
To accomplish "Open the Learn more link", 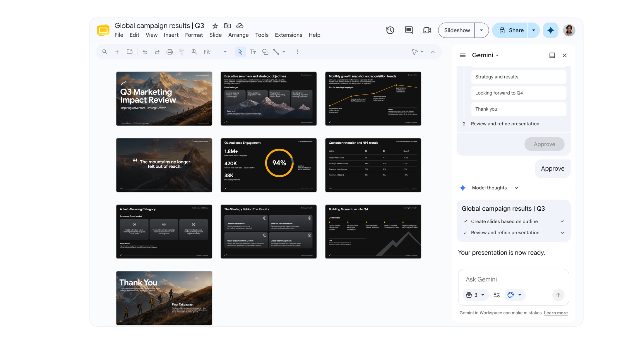I will coord(556,313).
